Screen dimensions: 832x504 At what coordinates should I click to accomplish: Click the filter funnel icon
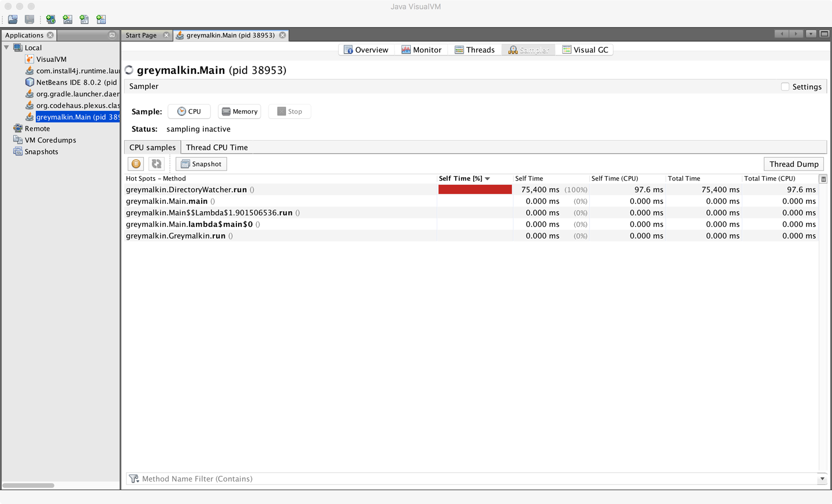click(x=134, y=479)
